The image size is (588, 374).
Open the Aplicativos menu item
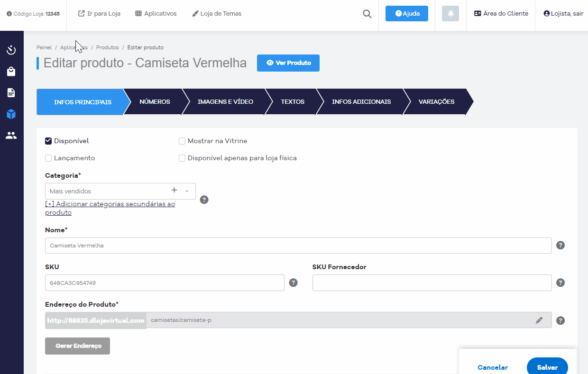(x=156, y=14)
